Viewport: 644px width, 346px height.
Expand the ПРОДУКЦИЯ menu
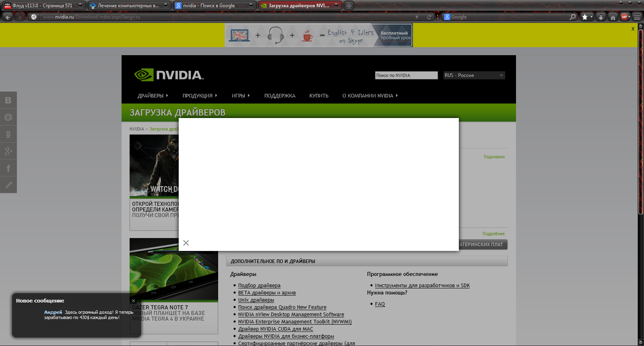pyautogui.click(x=200, y=96)
